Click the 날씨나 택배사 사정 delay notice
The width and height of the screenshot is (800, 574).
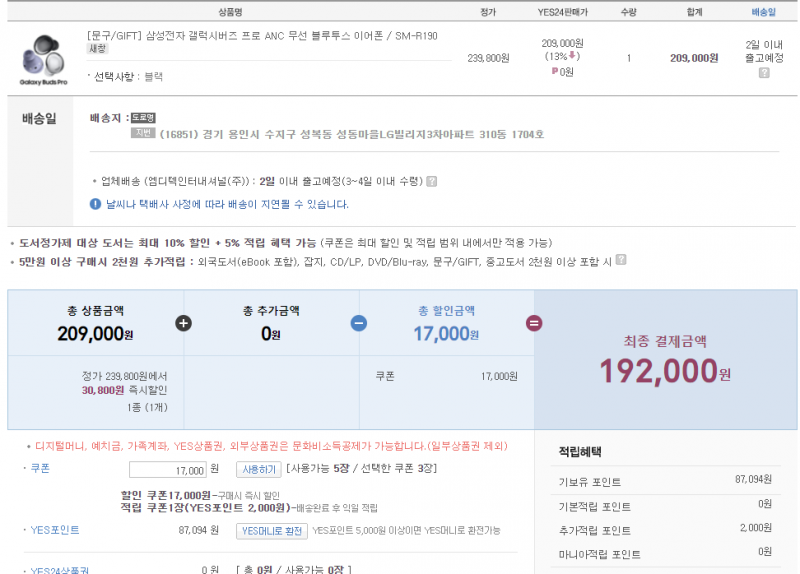227,204
